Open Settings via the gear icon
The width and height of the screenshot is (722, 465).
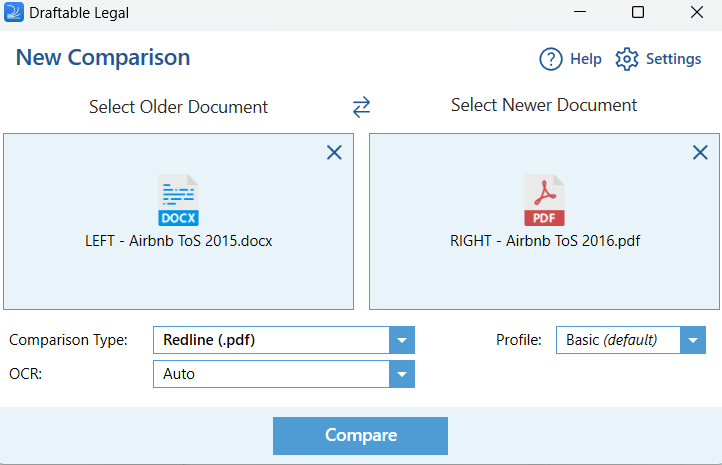(627, 59)
